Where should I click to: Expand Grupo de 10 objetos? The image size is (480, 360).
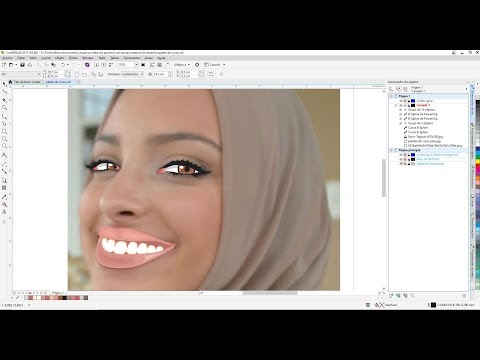[401, 110]
